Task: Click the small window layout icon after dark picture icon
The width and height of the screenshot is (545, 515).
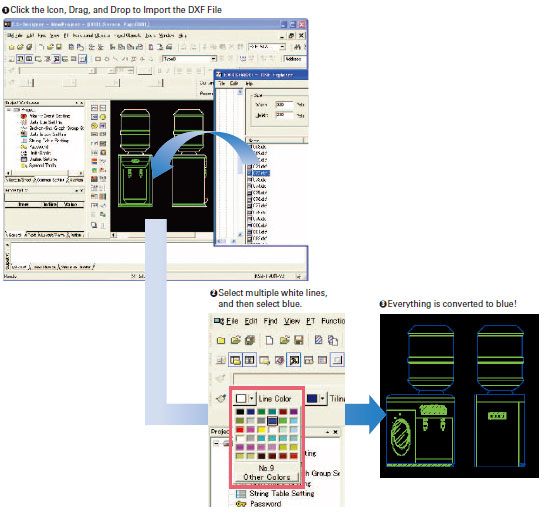Action: click(x=309, y=360)
